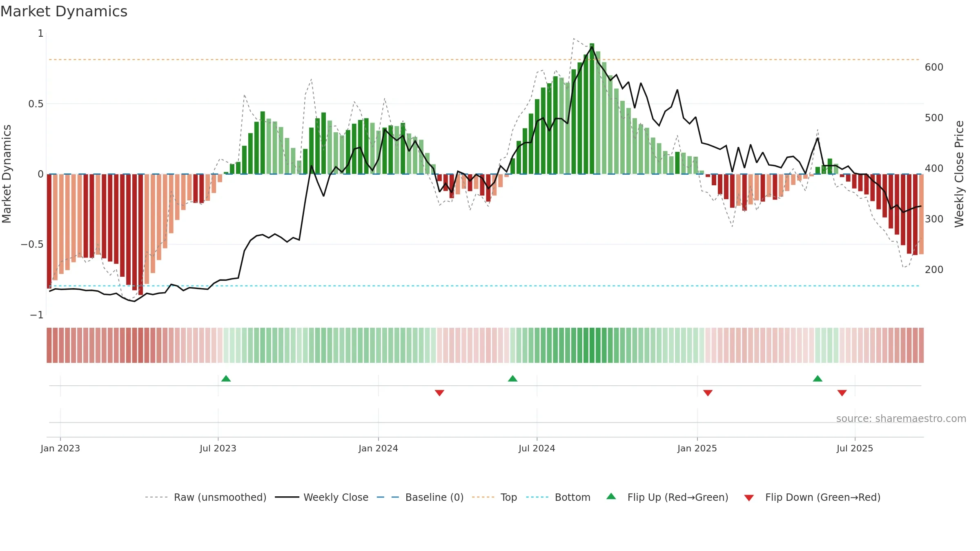The width and height of the screenshot is (980, 551).
Task: Click the last orange bar at the chart's right end
Action: pyautogui.click(x=921, y=214)
